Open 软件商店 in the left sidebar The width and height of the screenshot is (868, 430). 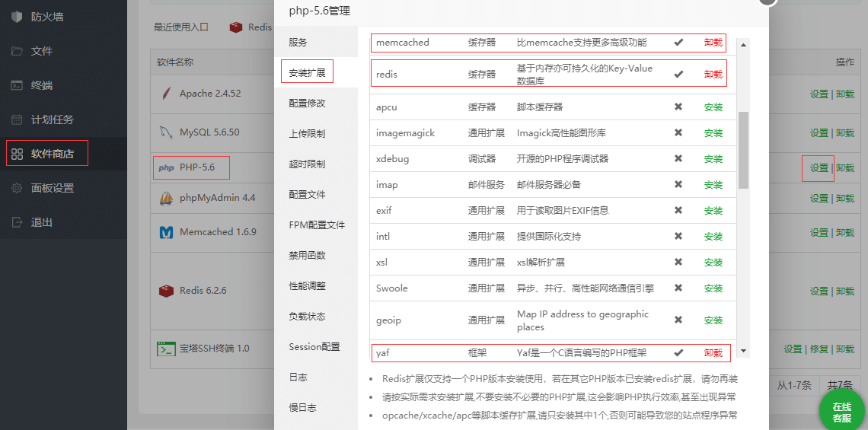[52, 154]
